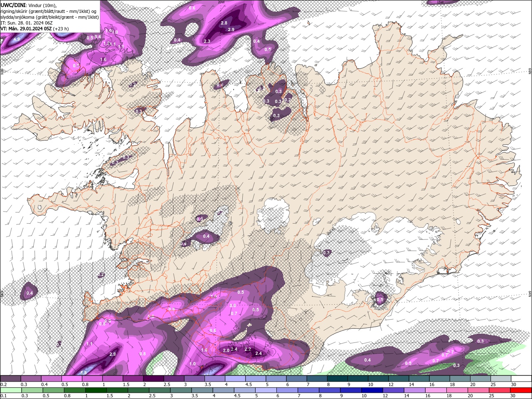Pick the darkest purple swatch labeled 2

(154, 379)
